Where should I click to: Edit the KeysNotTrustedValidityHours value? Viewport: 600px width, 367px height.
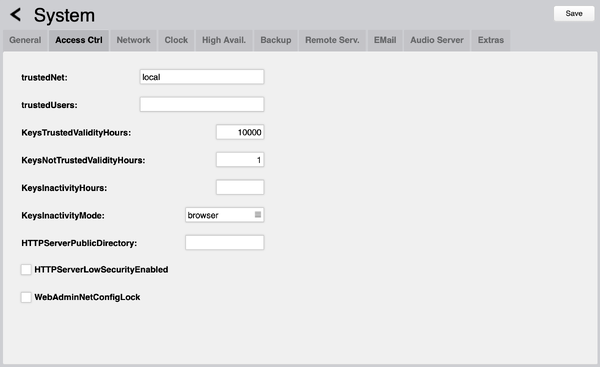tap(240, 160)
